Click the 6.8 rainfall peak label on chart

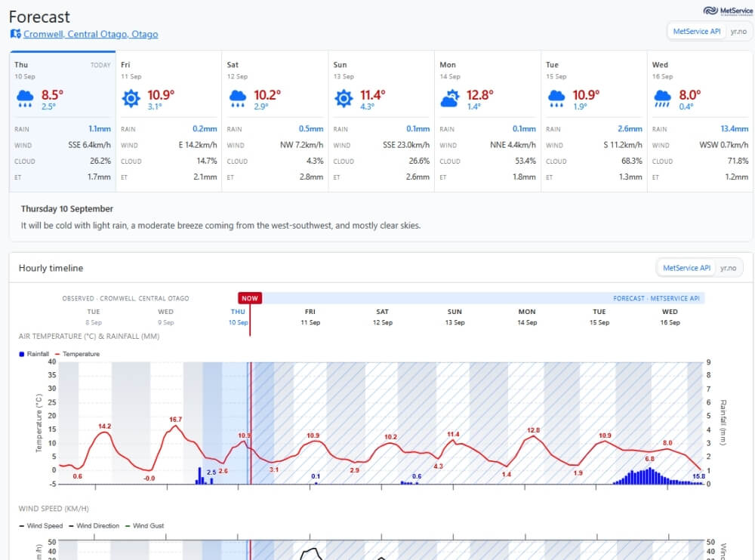(649, 459)
